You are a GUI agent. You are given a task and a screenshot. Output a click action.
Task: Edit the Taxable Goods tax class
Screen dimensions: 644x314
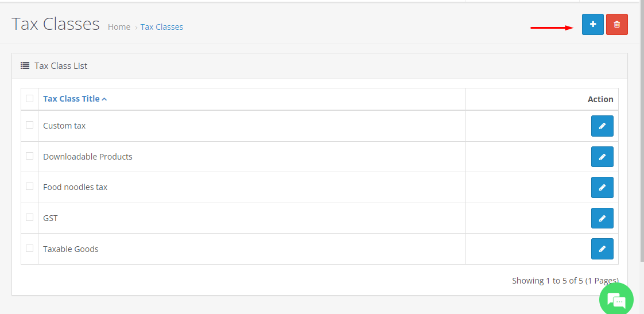point(602,249)
